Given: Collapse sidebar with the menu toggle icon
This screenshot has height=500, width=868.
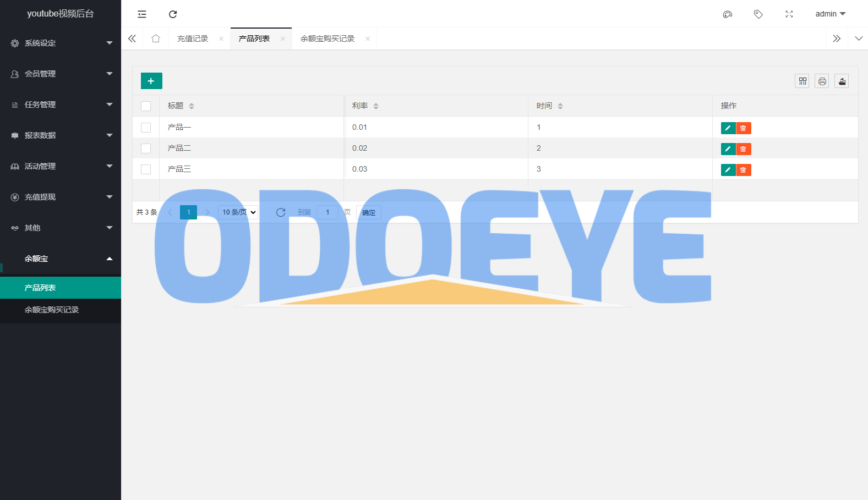Looking at the screenshot, I should pyautogui.click(x=142, y=14).
